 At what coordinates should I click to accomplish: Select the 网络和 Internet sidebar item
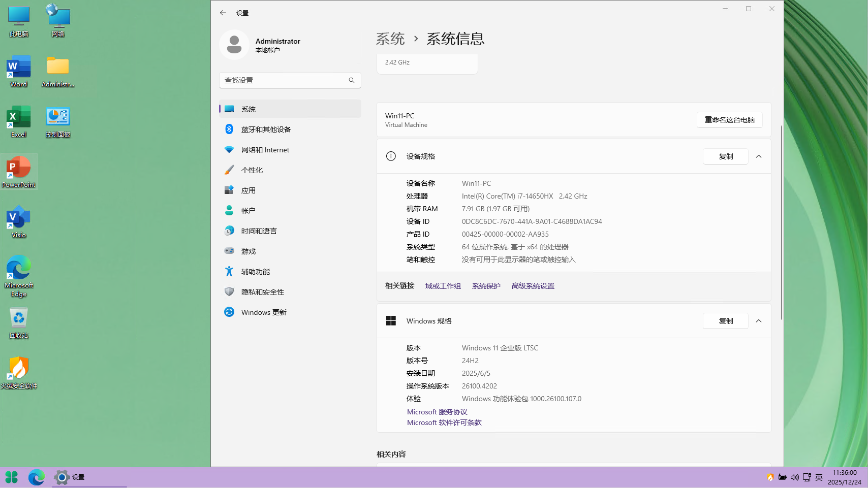[265, 150]
